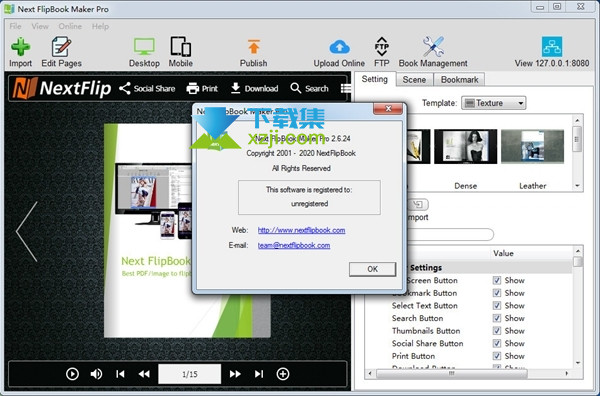Switch to the Scene tab
The image size is (600, 396).
point(414,80)
